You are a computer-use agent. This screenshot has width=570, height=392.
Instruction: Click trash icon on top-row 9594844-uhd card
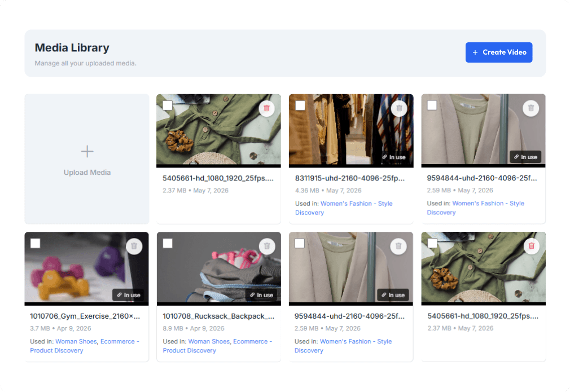(530, 108)
